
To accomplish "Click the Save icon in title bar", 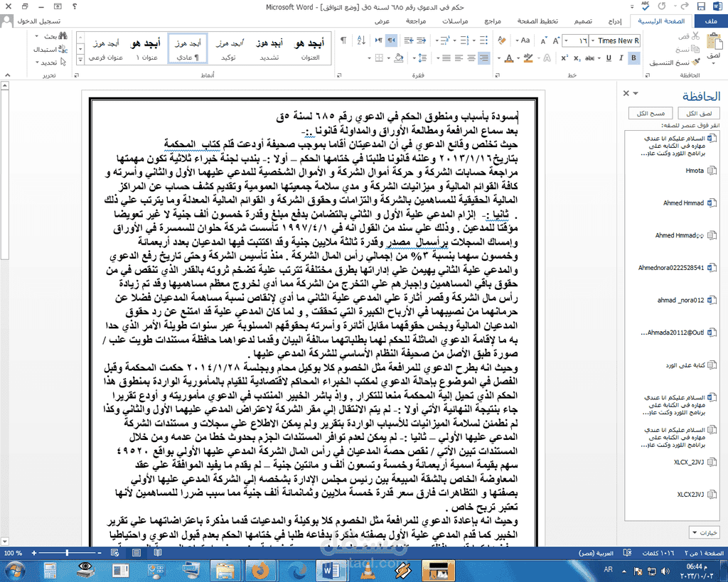I will tap(702, 7).
